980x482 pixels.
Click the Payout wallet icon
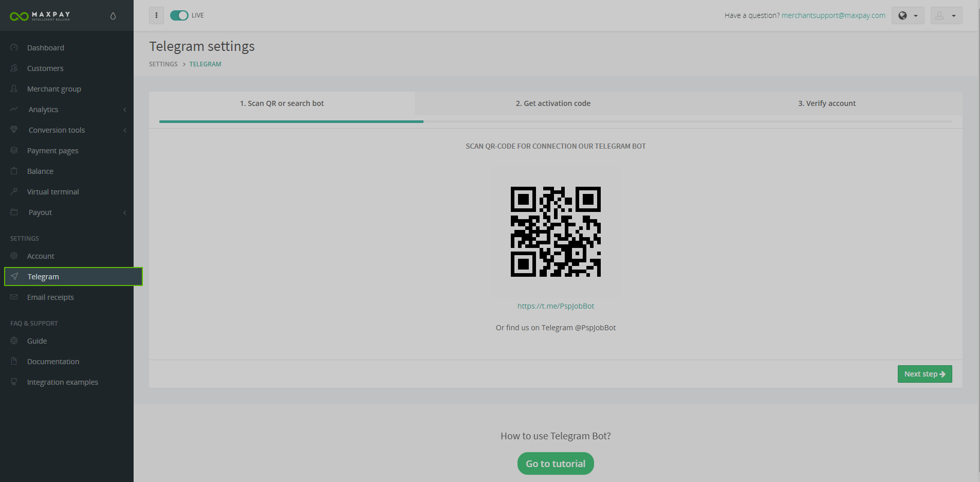click(14, 212)
